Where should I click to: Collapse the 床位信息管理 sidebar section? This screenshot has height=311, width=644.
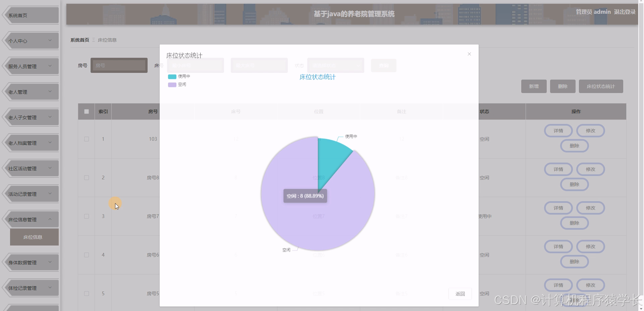[30, 219]
